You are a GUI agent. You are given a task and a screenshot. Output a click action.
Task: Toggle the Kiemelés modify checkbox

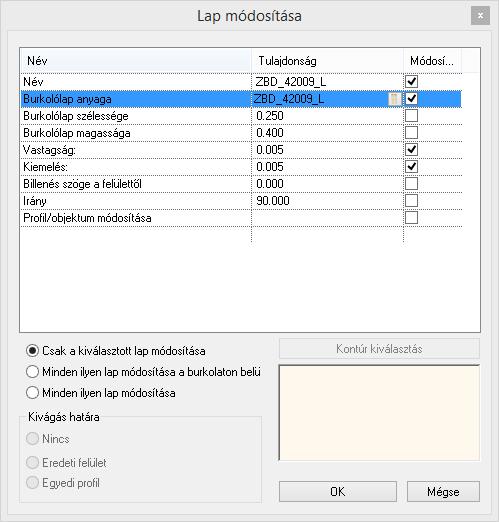(x=411, y=167)
